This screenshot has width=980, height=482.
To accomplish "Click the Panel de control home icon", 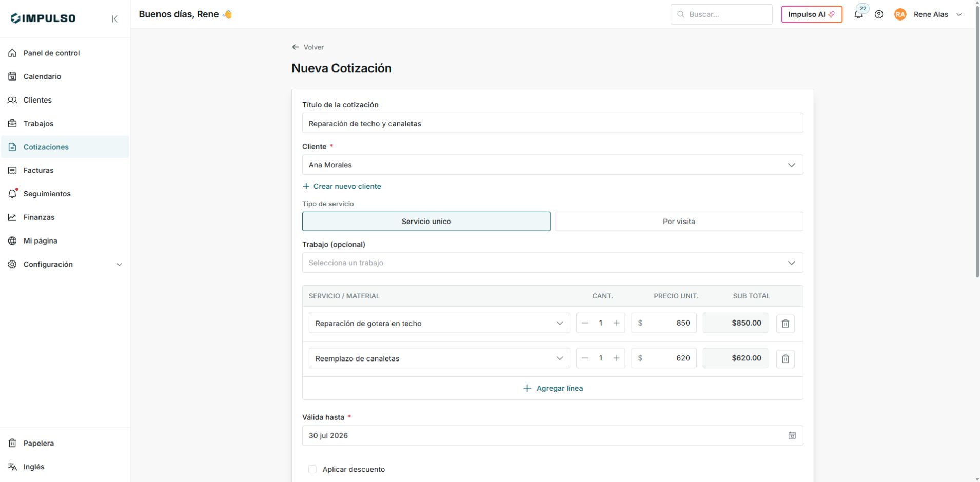I will 12,53.
